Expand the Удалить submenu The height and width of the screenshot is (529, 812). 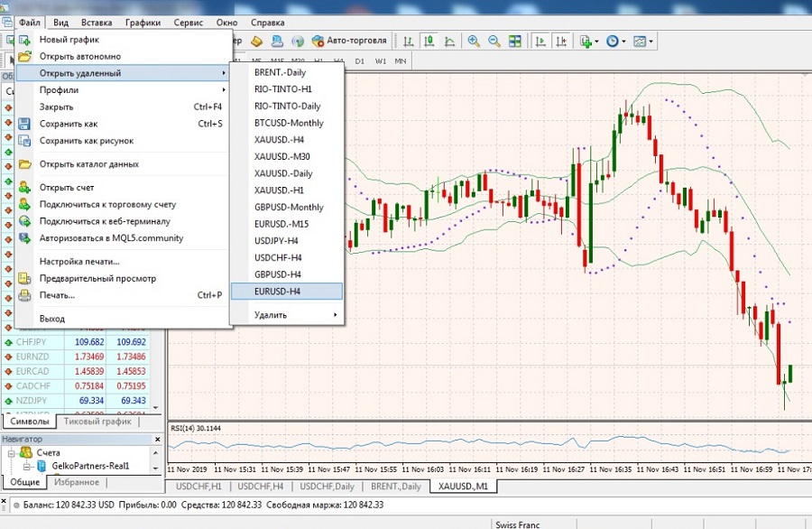287,315
